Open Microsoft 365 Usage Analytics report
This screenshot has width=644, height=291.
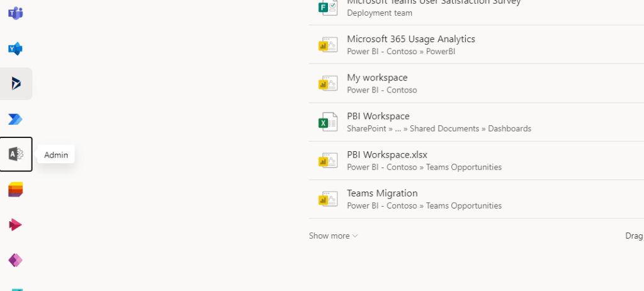pos(410,39)
